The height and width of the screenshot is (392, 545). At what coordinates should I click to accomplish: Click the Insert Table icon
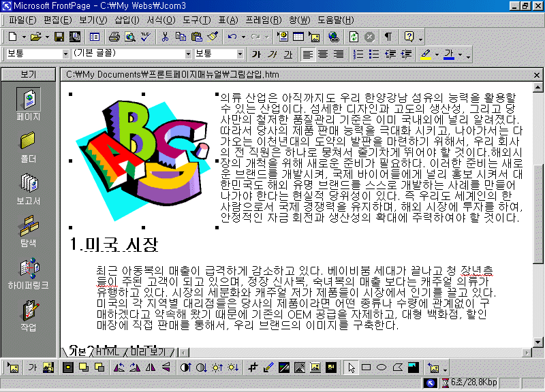click(298, 37)
